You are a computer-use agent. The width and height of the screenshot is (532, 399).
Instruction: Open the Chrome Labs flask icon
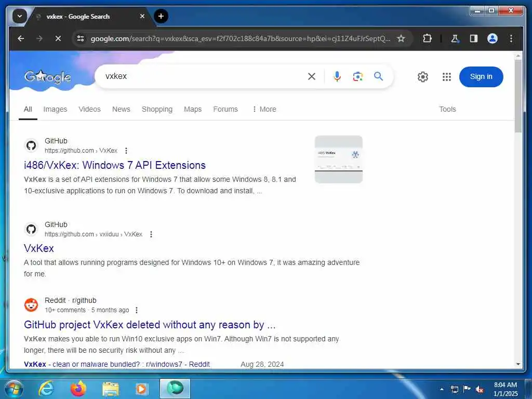click(x=455, y=38)
